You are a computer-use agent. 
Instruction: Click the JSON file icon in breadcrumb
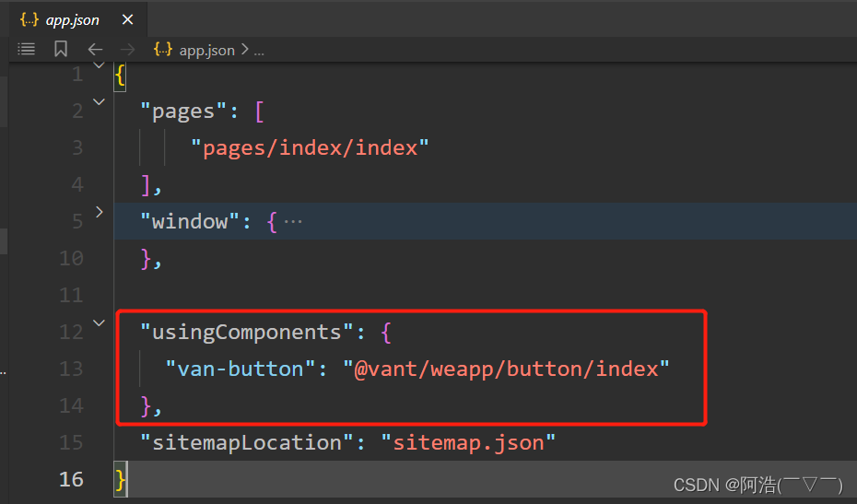[163, 50]
